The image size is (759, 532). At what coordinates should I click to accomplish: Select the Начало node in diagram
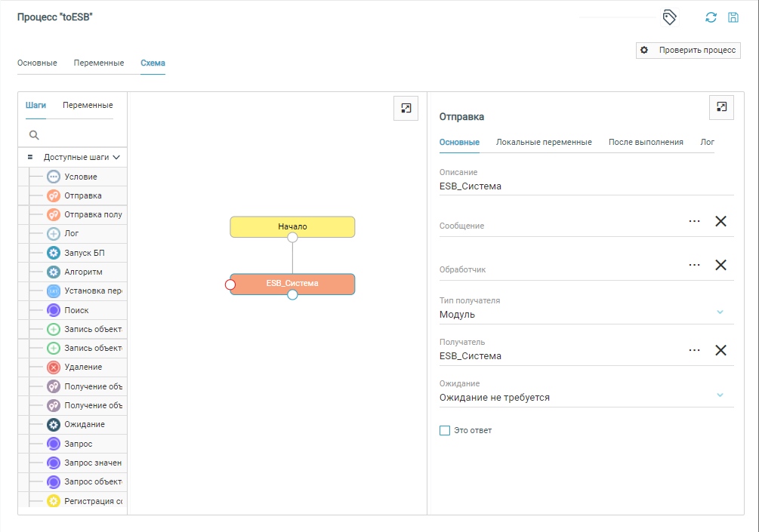click(x=292, y=226)
